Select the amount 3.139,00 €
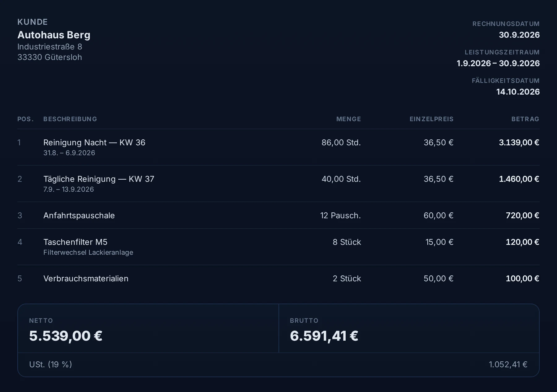557x392 pixels. coord(519,143)
